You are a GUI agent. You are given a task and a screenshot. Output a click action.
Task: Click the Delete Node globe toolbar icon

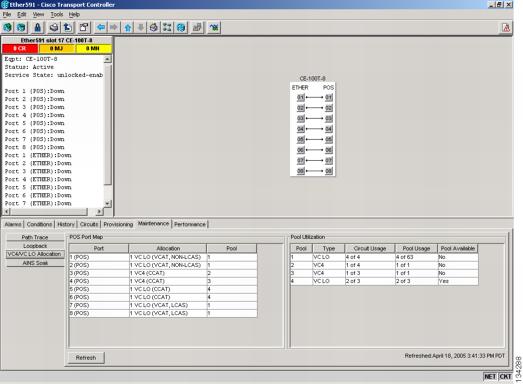point(21,27)
